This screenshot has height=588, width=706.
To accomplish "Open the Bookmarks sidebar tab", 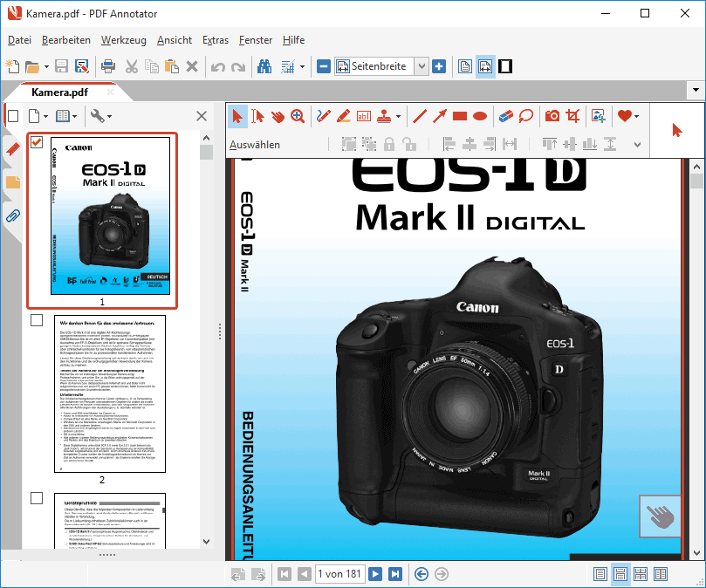I will tap(13, 148).
